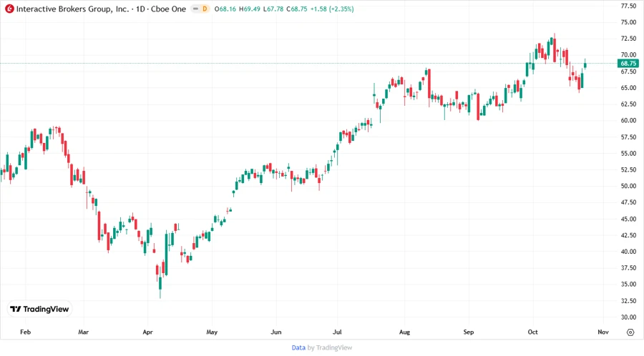
Task: Click the May label on time axis
Action: click(x=212, y=332)
